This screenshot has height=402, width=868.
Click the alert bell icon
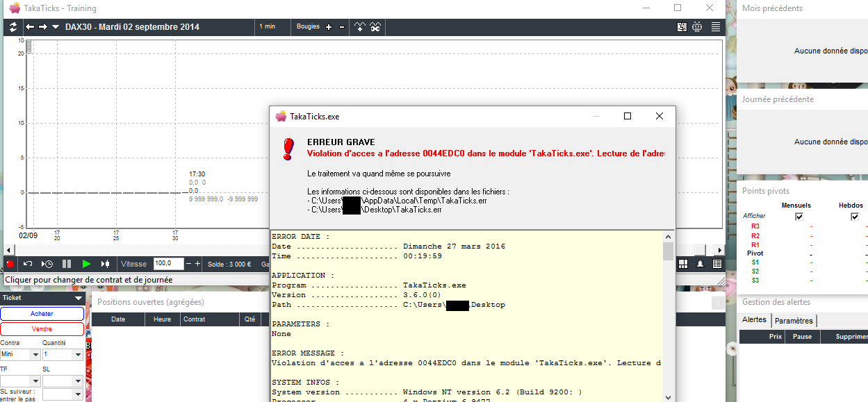[701, 264]
